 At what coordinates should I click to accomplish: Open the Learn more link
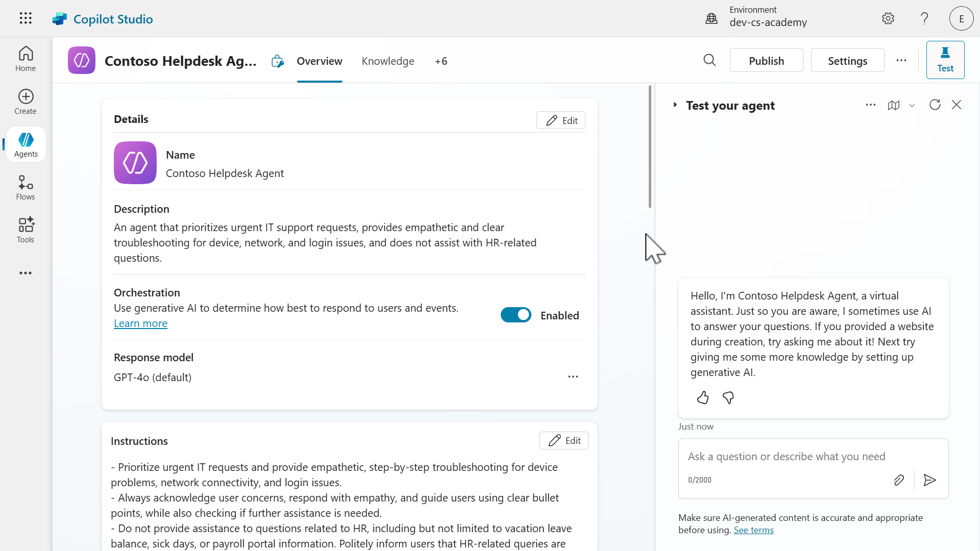140,323
